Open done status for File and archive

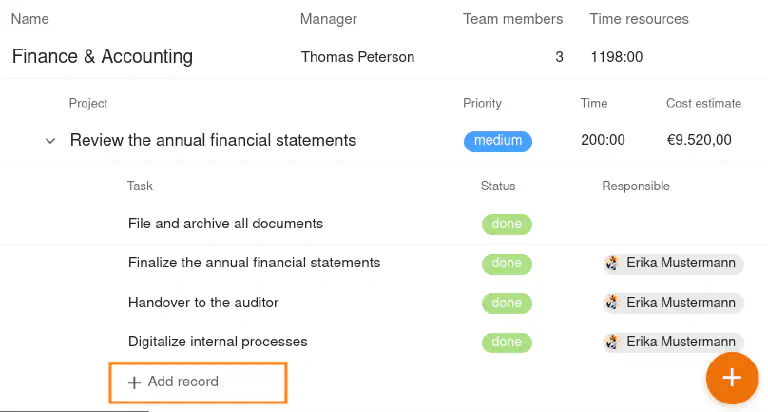tap(506, 224)
